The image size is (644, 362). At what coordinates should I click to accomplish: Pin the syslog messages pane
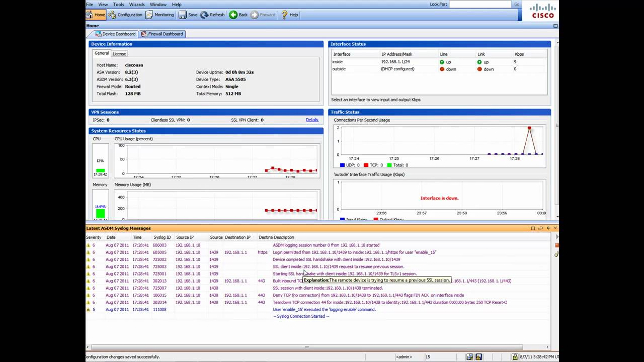(548, 228)
